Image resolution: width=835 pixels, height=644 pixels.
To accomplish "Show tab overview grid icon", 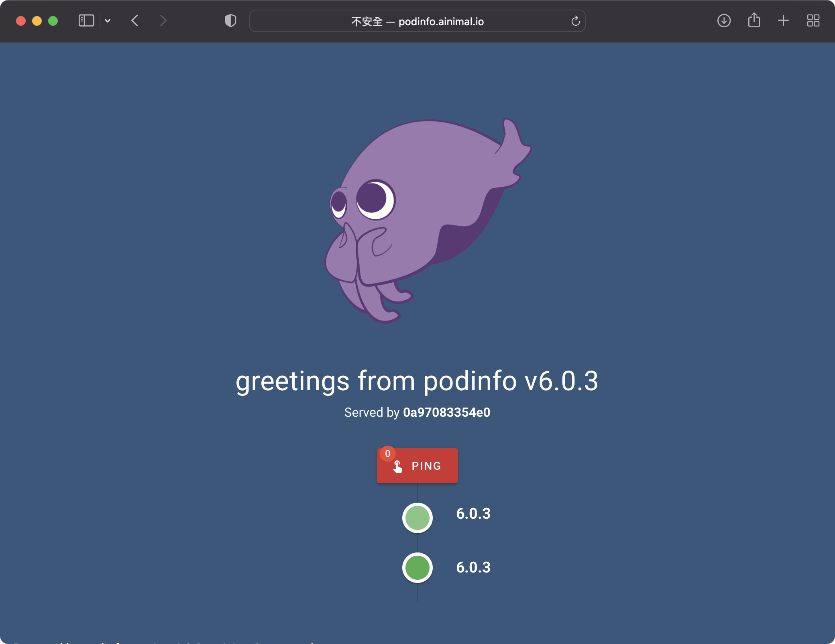I will 813,20.
